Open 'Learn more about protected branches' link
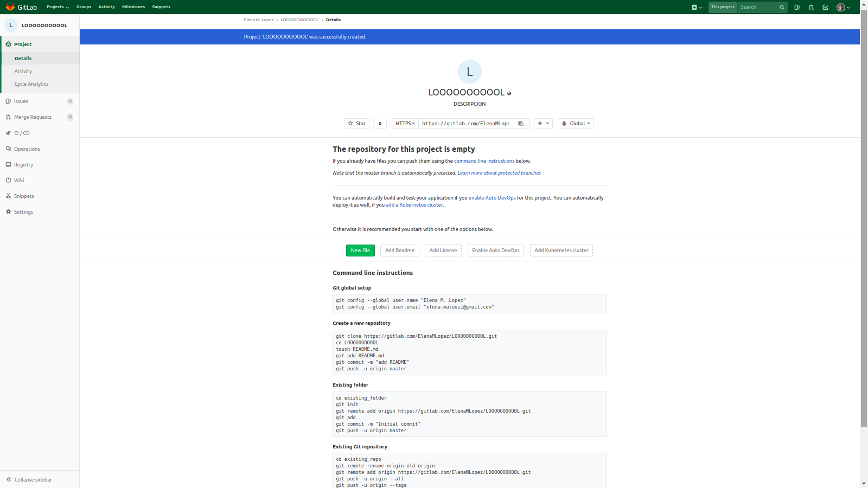 [x=499, y=173]
